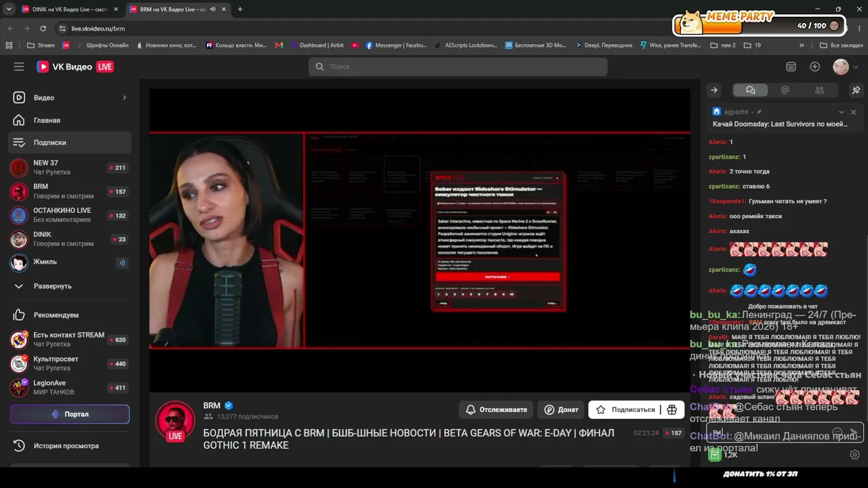Click the address bar URL

click(98, 28)
